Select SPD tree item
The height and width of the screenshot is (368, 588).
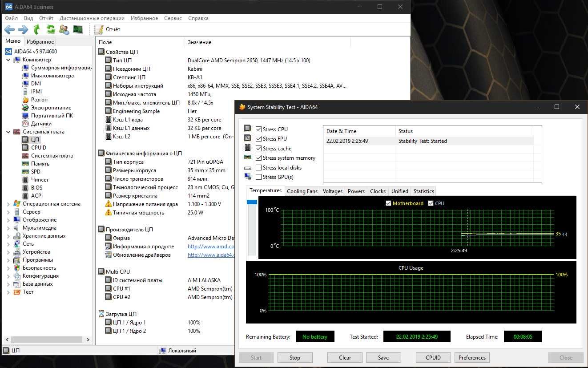click(36, 172)
